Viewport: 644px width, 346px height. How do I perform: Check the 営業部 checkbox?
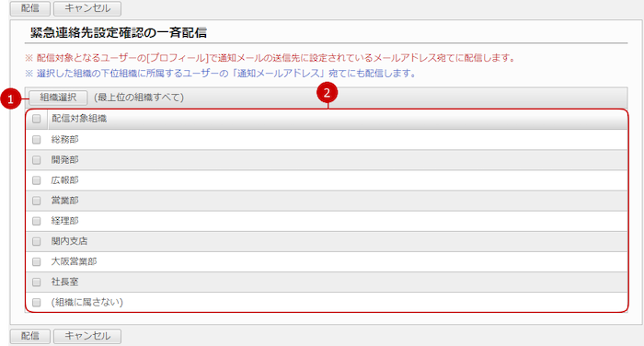tap(37, 201)
